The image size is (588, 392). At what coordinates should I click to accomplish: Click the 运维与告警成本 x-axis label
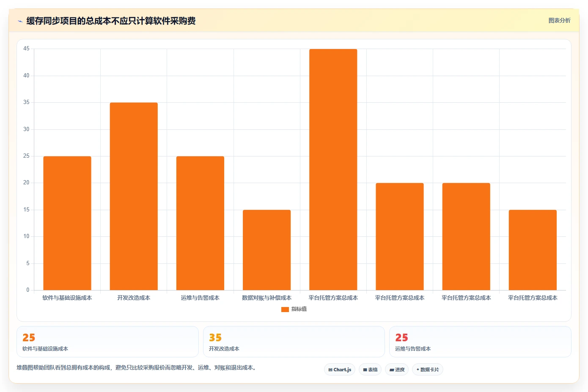[x=200, y=298]
